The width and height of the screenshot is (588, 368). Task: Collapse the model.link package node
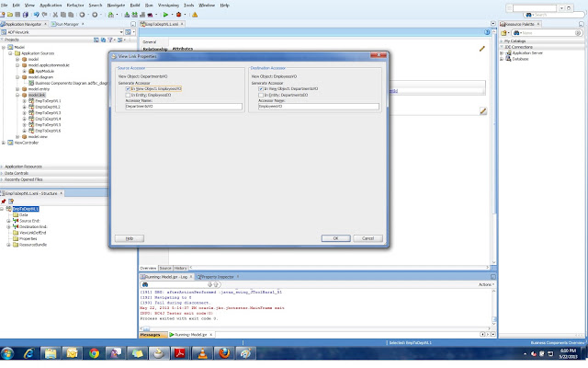tap(17, 95)
